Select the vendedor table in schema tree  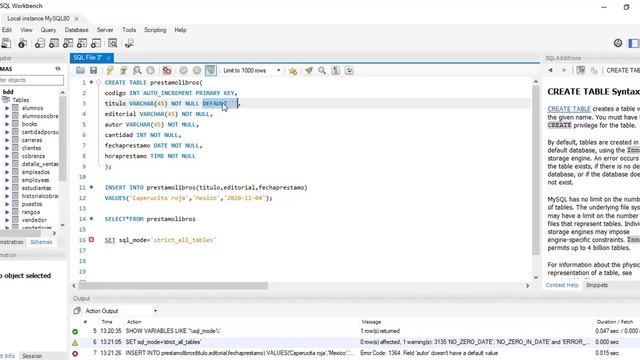click(34, 220)
